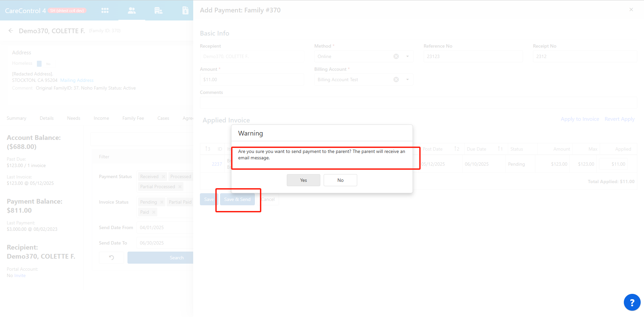Open the buildings/providers icon
Image resolution: width=644 pixels, height=317 pixels.
158,10
